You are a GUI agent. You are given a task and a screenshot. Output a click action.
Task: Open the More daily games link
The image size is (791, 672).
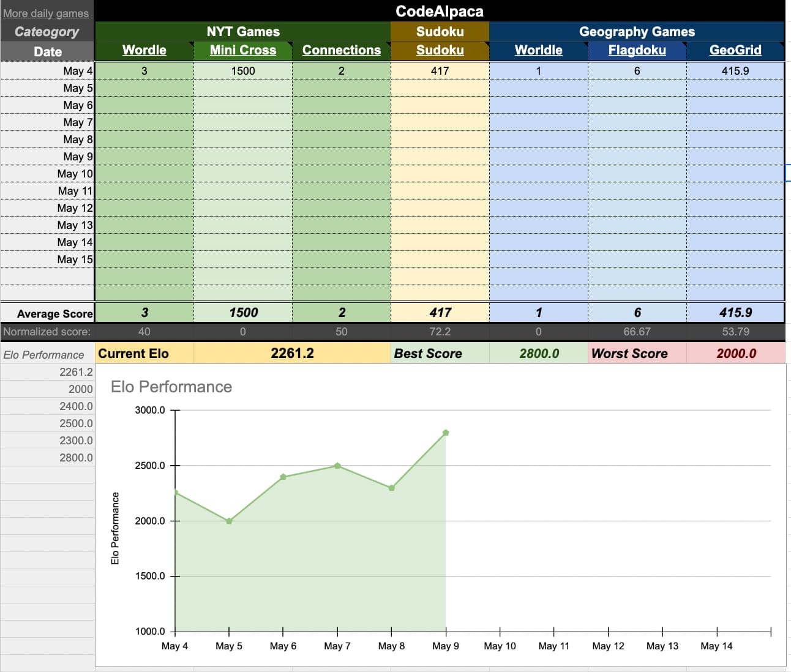pos(46,13)
